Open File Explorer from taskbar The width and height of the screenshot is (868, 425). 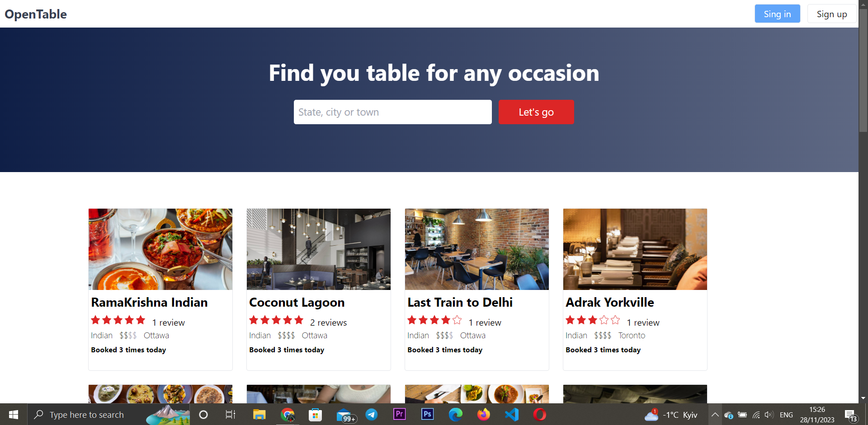point(259,414)
